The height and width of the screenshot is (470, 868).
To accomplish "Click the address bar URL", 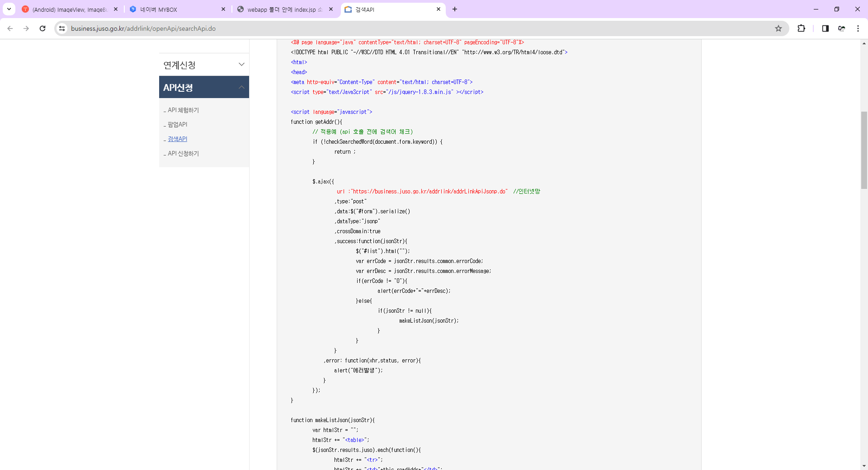I will point(143,28).
